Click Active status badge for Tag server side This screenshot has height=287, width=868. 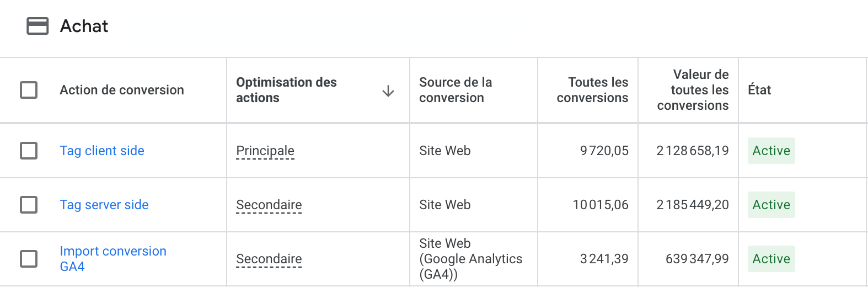pyautogui.click(x=771, y=205)
